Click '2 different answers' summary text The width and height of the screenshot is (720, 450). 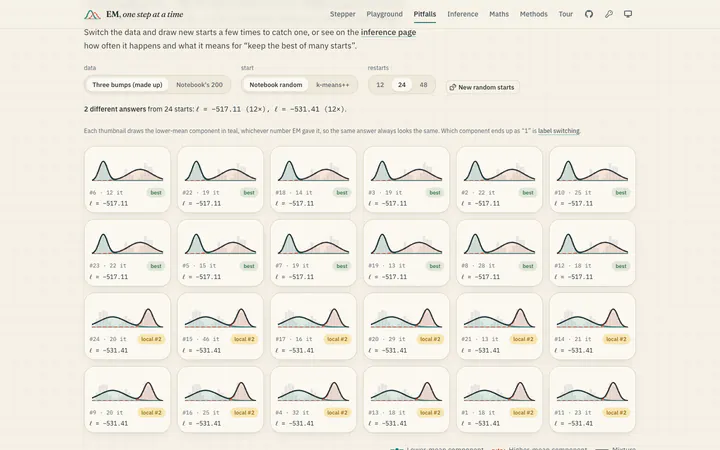[x=115, y=109]
